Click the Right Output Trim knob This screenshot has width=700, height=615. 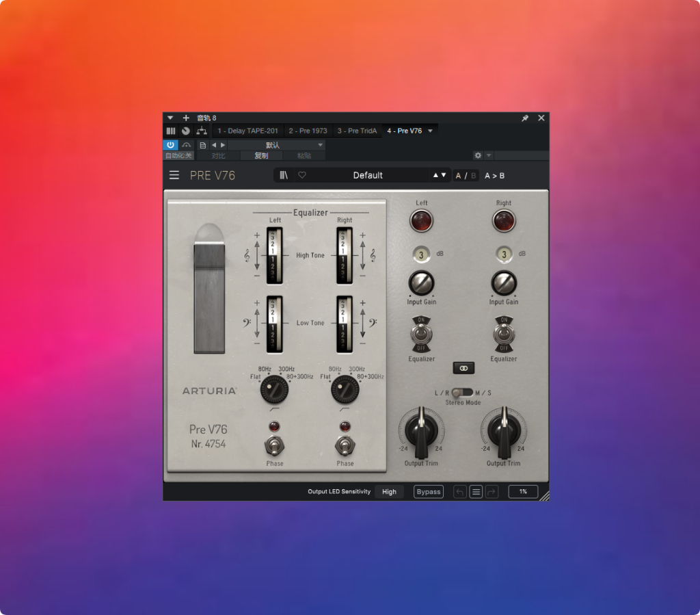[504, 431]
